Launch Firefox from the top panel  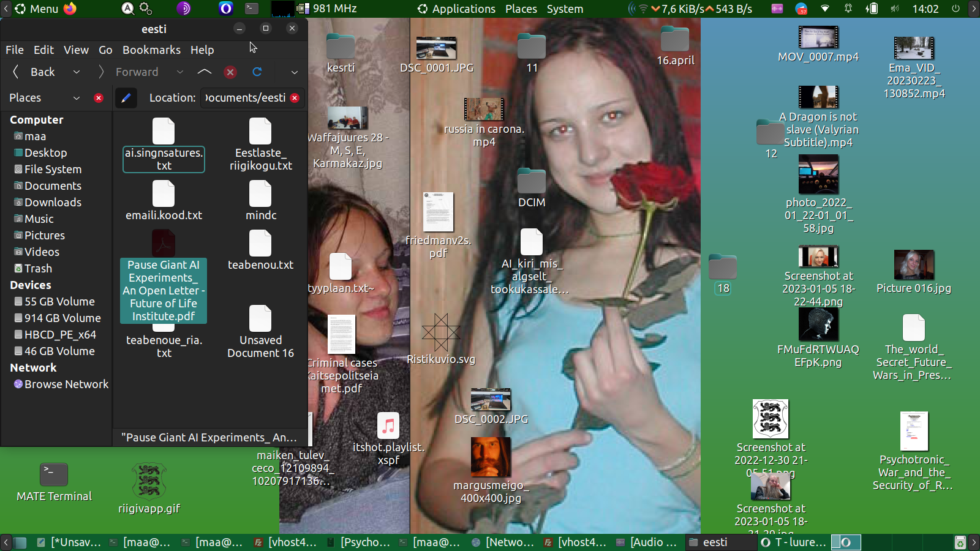tap(70, 9)
